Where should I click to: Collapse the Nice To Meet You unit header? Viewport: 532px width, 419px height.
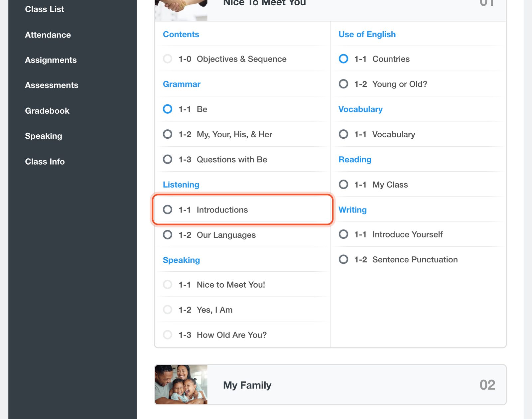pos(330,7)
